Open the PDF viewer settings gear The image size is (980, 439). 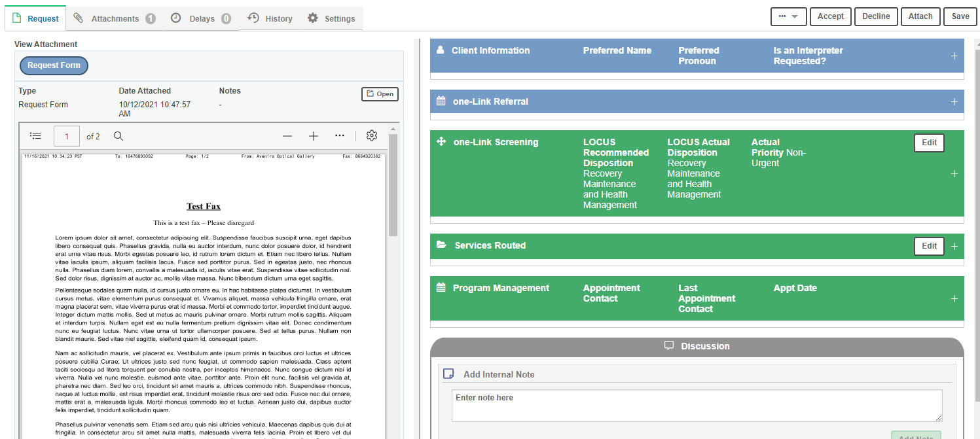click(371, 135)
